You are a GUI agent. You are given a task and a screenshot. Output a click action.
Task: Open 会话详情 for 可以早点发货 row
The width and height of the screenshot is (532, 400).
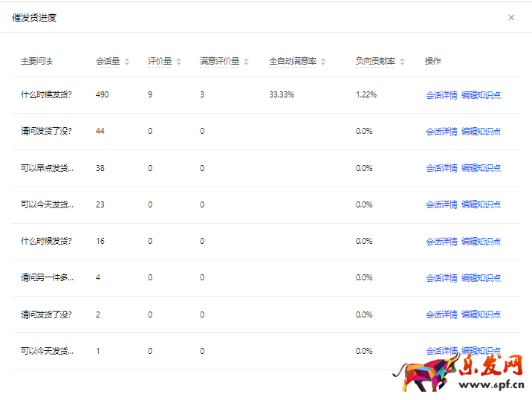click(x=441, y=168)
